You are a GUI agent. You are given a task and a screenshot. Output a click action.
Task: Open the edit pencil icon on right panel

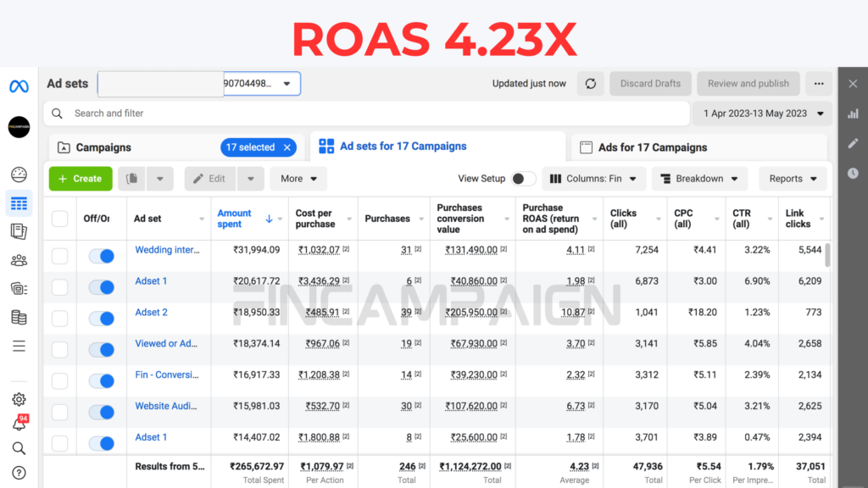click(x=853, y=143)
